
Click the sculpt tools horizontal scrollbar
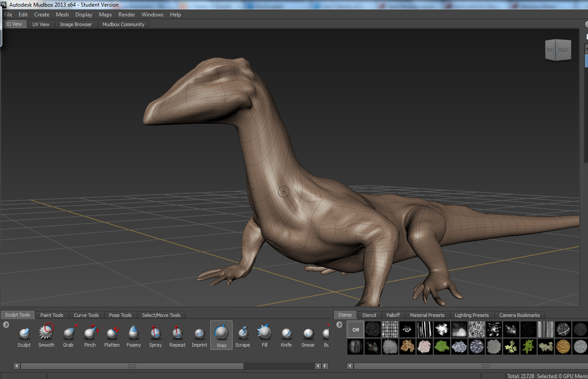click(x=132, y=366)
